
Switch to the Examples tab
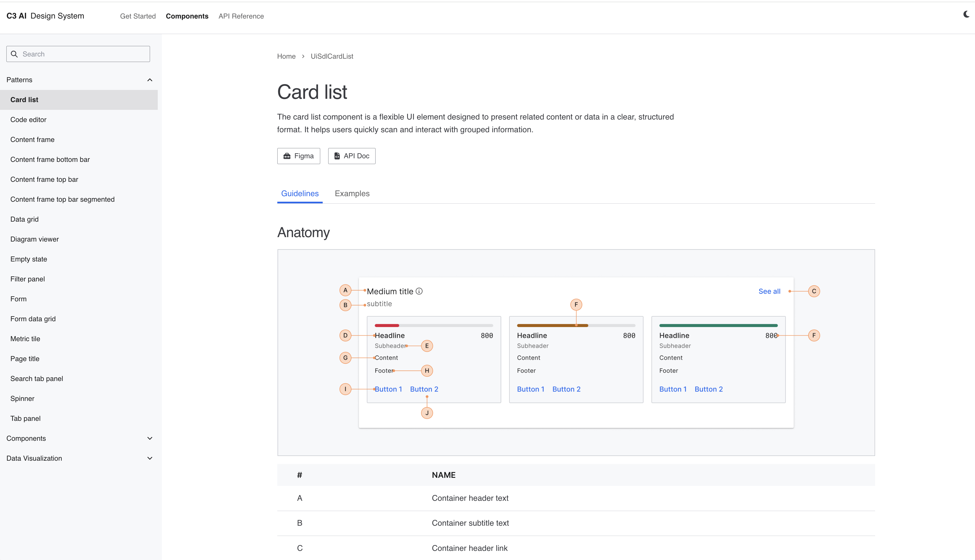352,193
